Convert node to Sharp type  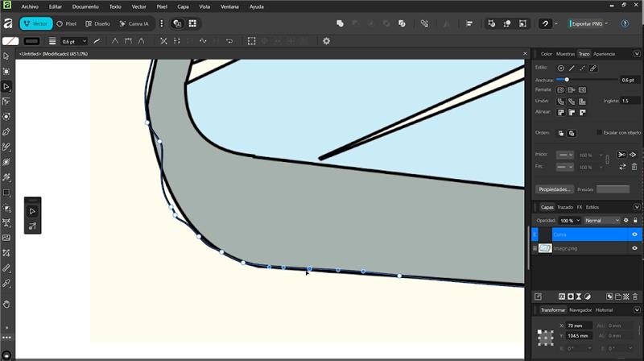tap(114, 41)
